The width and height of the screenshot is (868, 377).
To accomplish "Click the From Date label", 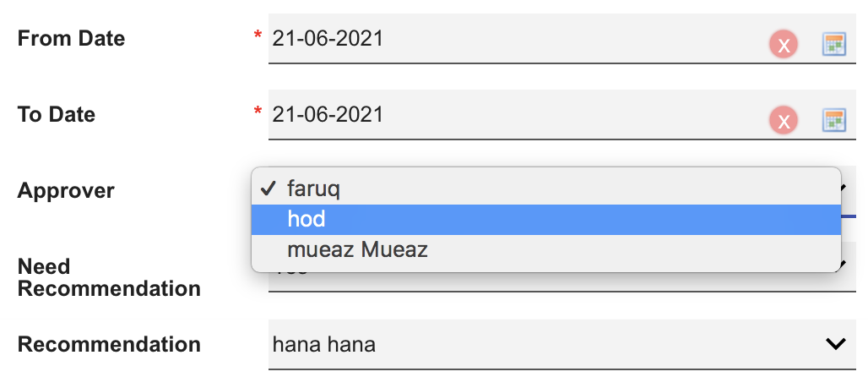I will tap(71, 39).
